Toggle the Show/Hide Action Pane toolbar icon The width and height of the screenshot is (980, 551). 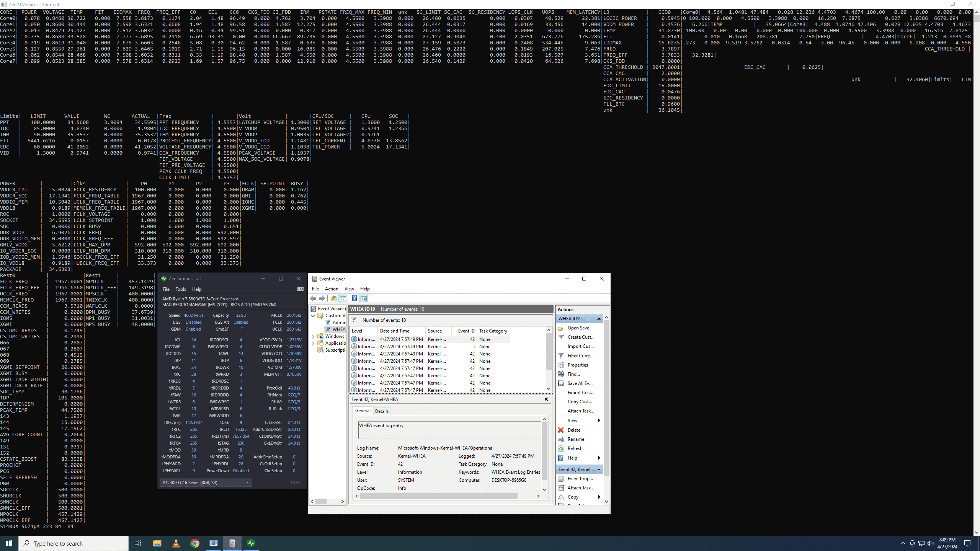click(364, 298)
